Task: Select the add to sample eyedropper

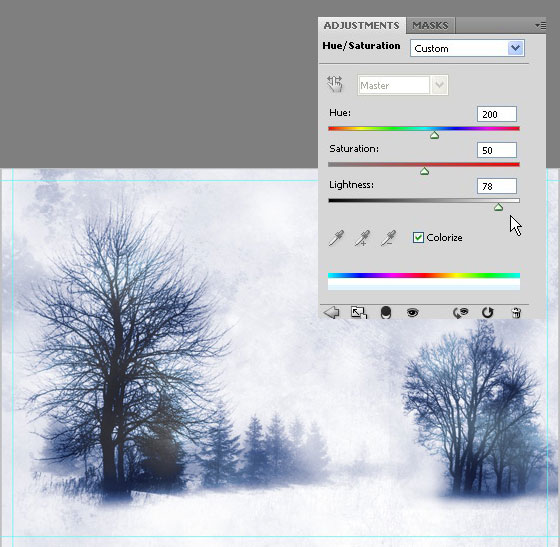Action: point(362,238)
